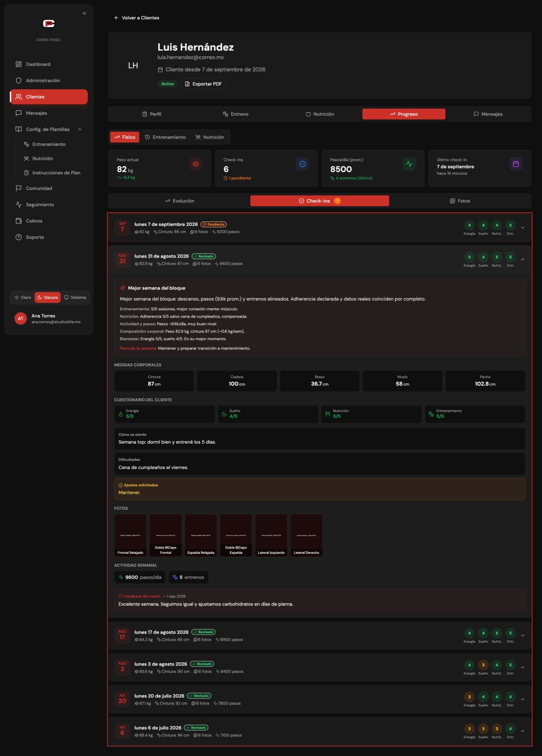Image resolution: width=542 pixels, height=756 pixels.
Task: Open Seguimiento in the sidebar
Action: pos(49,204)
